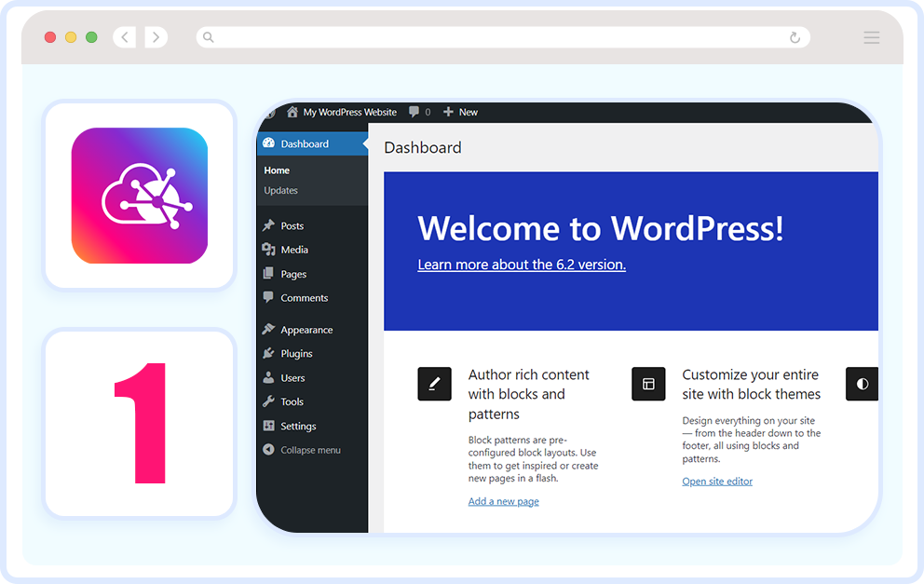The width and height of the screenshot is (924, 584).
Task: Open the Appearance menu in sidebar
Action: pos(306,330)
